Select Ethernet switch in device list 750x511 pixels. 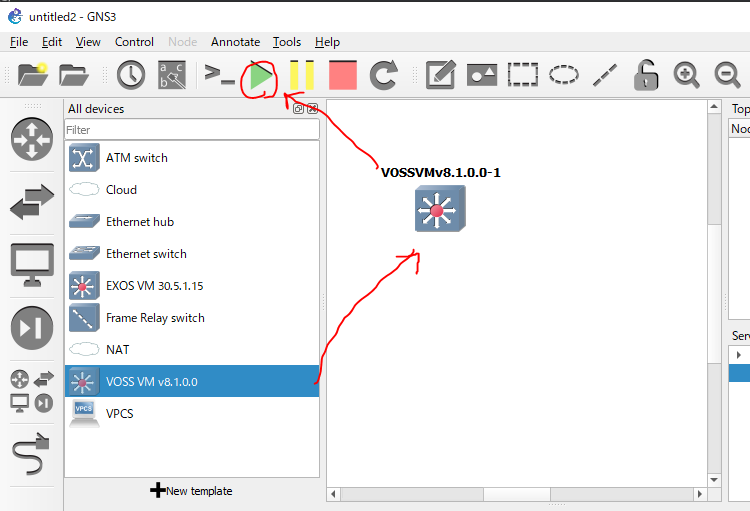[x=192, y=254]
